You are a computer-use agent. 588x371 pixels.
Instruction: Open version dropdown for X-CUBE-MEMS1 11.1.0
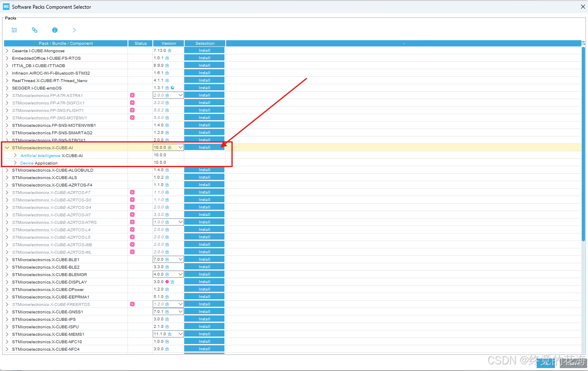(181, 334)
